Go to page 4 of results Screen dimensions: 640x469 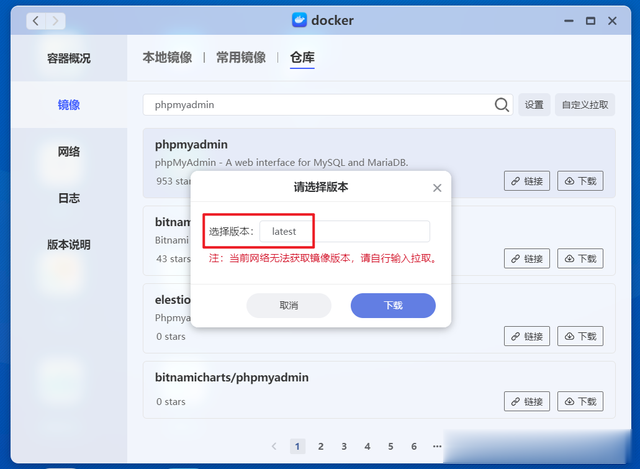[367, 447]
